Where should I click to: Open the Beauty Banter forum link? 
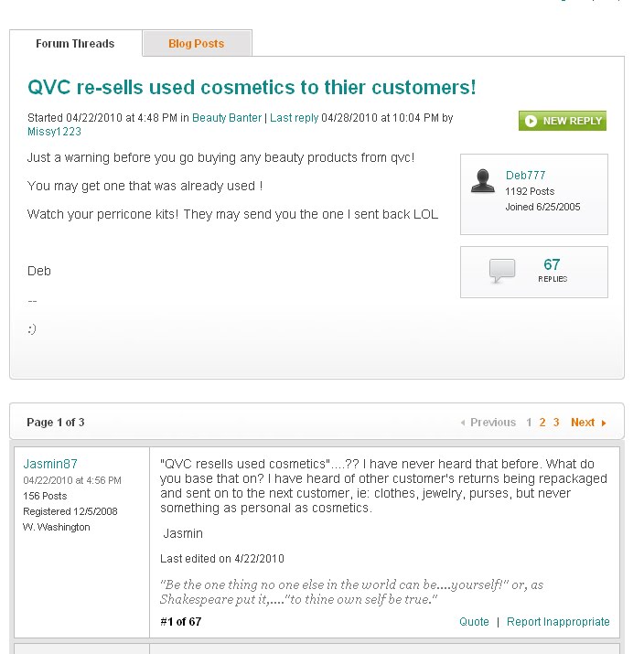tap(227, 118)
